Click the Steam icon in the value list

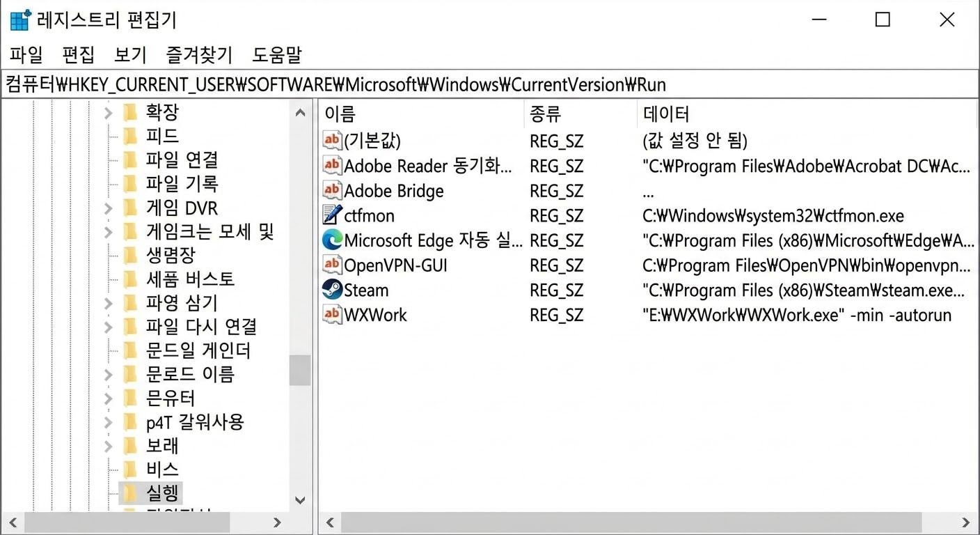pos(332,290)
